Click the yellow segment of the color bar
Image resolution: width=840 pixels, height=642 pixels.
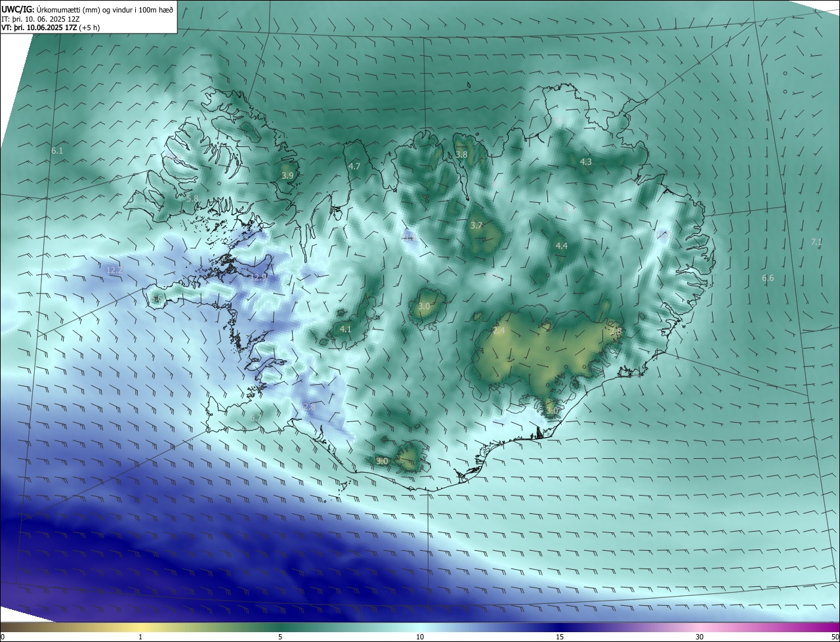pyautogui.click(x=140, y=628)
